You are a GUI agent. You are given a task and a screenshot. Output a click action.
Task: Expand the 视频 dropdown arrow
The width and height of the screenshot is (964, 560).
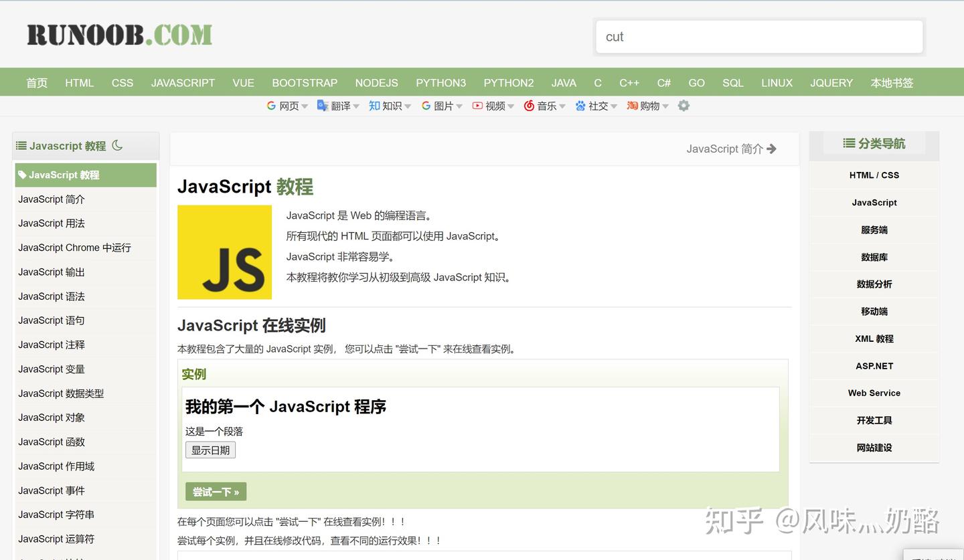click(x=511, y=106)
